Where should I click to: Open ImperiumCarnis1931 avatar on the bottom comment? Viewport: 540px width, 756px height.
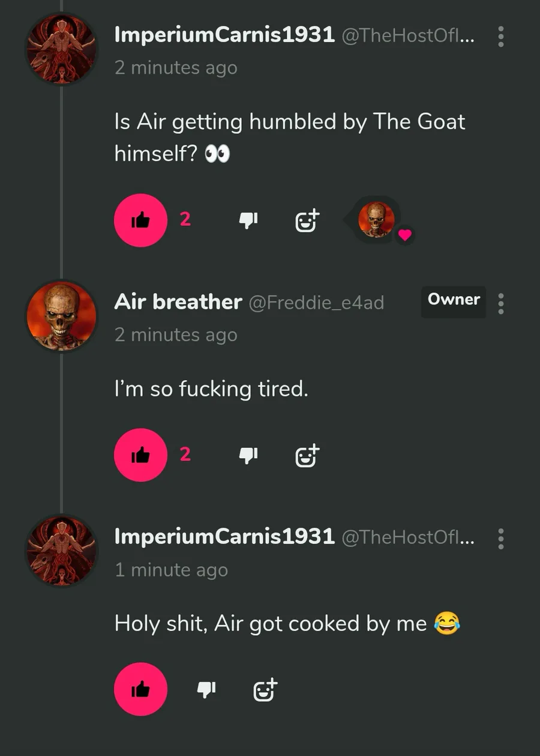[x=61, y=551]
